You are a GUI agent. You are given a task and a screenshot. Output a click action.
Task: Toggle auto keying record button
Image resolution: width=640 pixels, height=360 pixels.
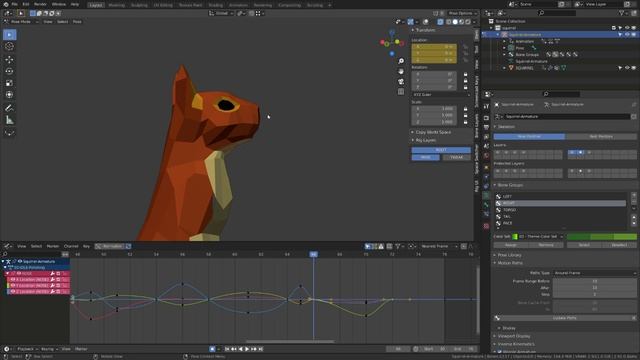[x=212, y=349]
